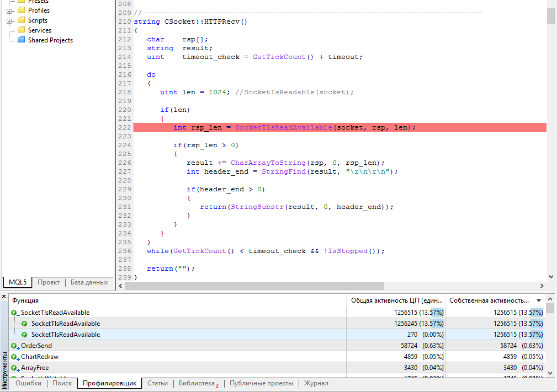Click the 1256245 (13.57%) total activity cell

396,324
